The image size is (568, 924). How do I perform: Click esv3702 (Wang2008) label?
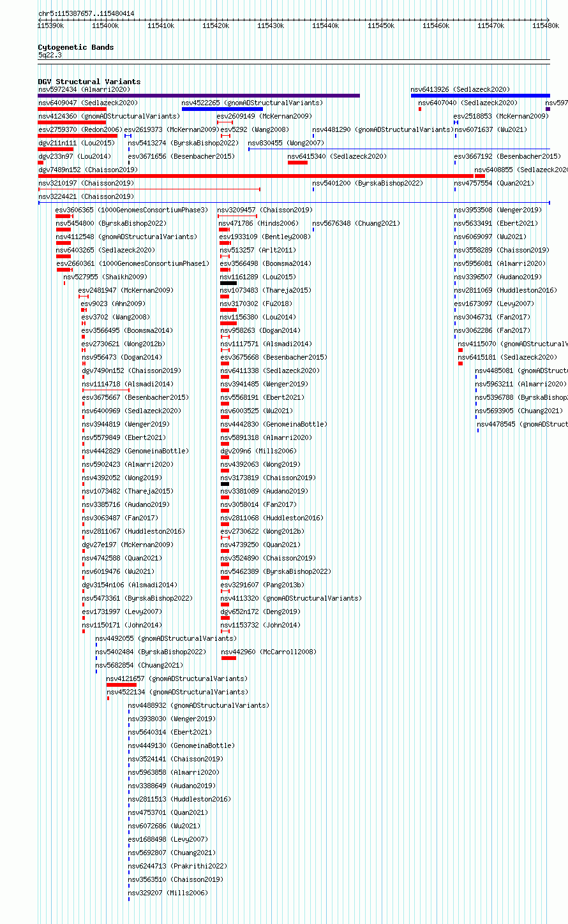[x=116, y=318]
